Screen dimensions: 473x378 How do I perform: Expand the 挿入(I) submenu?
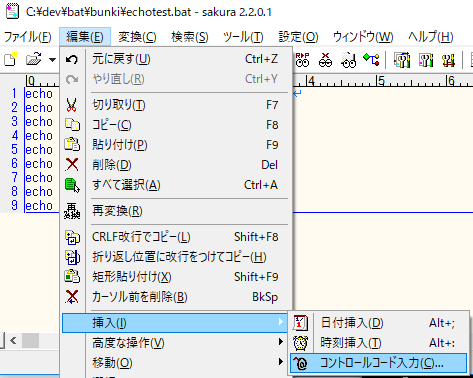coord(175,323)
